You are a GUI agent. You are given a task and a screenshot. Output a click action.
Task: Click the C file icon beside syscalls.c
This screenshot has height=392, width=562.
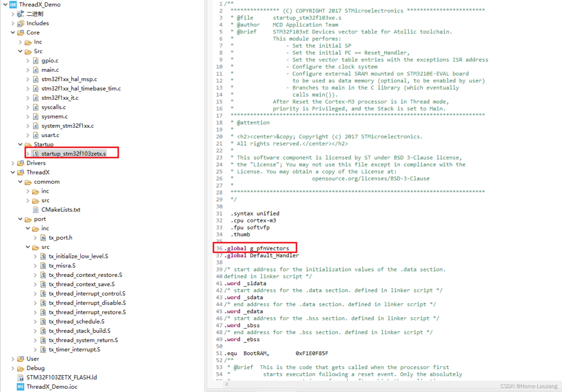35,107
